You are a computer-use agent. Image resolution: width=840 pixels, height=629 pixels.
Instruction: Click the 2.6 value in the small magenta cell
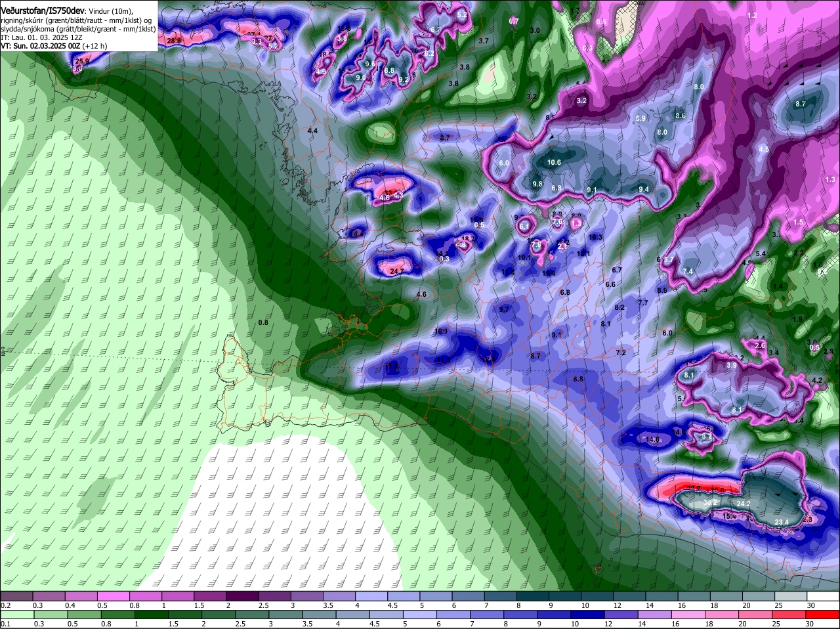point(760,345)
